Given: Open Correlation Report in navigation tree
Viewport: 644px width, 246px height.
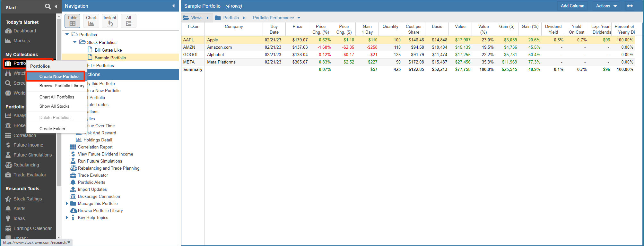Looking at the screenshot, I should coord(95,147).
